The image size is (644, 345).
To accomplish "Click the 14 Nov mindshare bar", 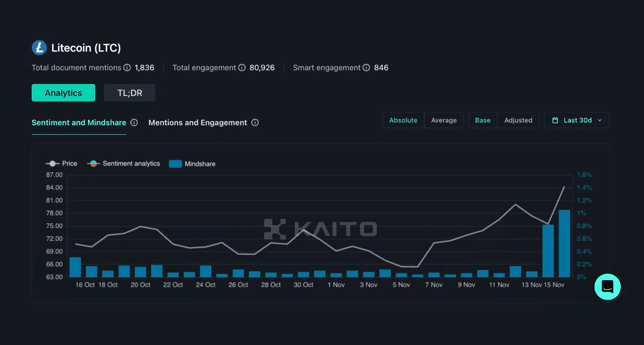I will point(548,251).
